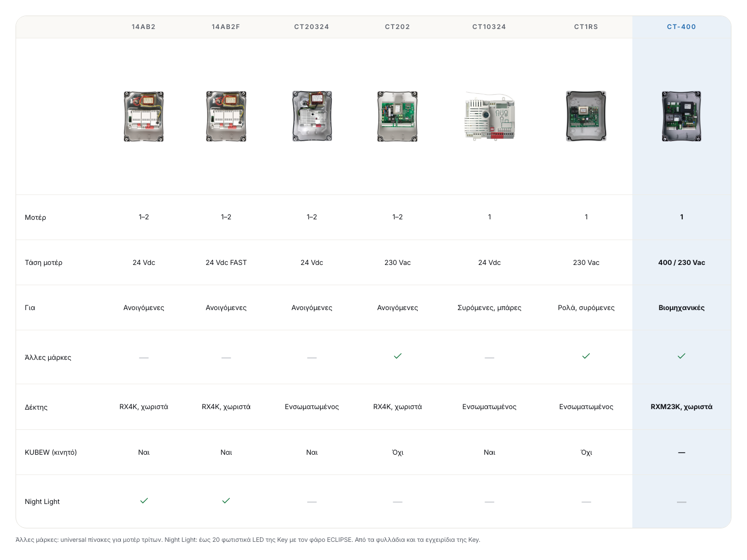
Task: Select the 'Άλλες μάρκες' row label
Action: [x=48, y=357]
